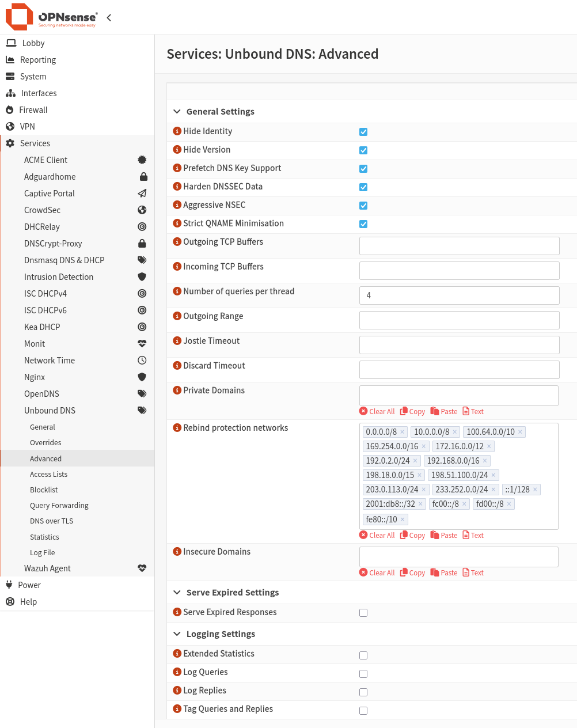Click the Adguardhome lock icon
This screenshot has height=728, width=577.
pyautogui.click(x=143, y=176)
